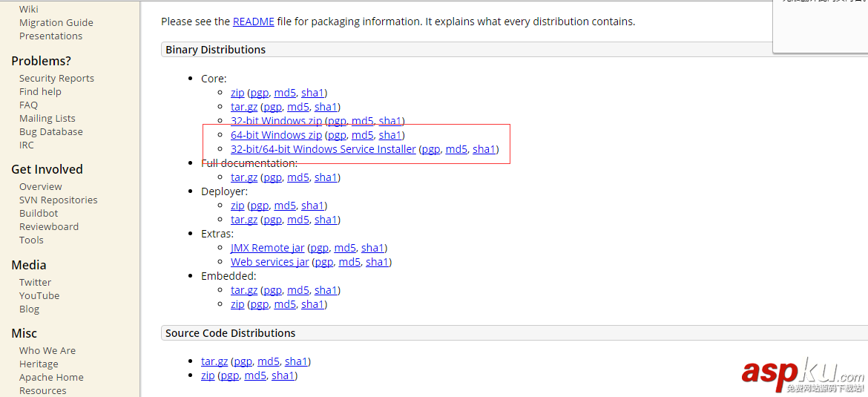
Task: Open Security Reports in sidebar
Action: (56, 78)
